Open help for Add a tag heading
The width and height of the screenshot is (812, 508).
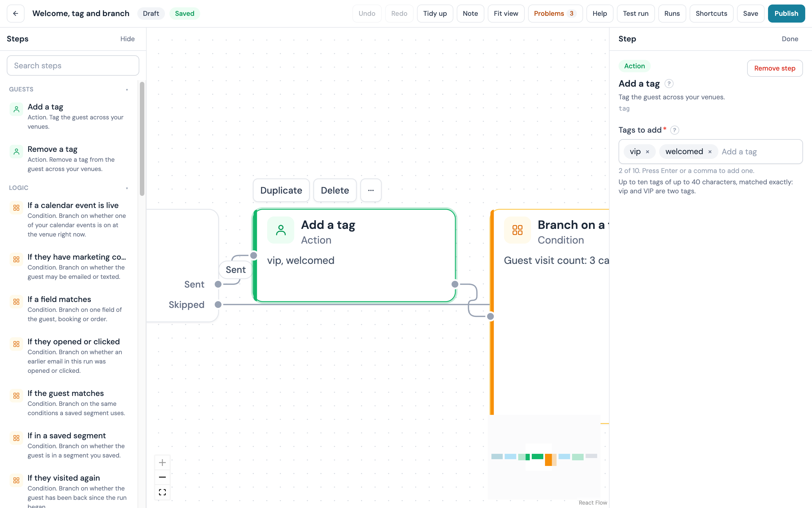coord(669,84)
